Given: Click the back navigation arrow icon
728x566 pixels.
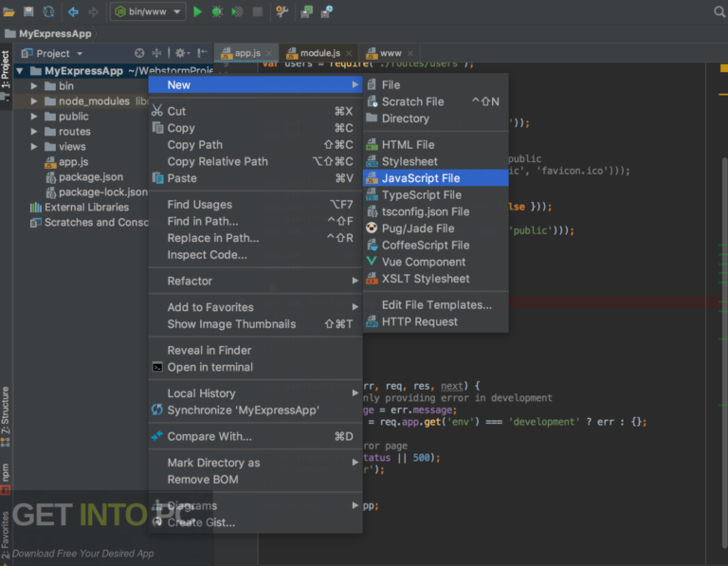Looking at the screenshot, I should (x=73, y=11).
